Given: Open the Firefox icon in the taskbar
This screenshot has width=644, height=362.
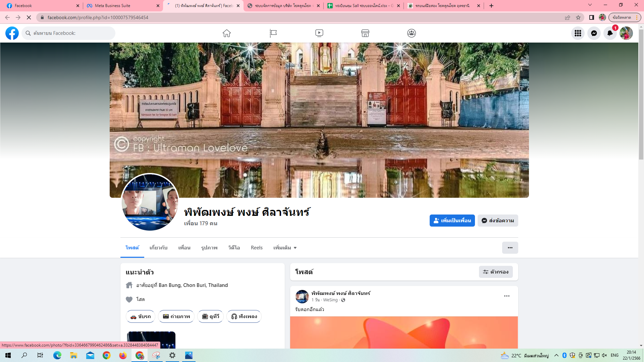Looking at the screenshot, I should [123, 355].
